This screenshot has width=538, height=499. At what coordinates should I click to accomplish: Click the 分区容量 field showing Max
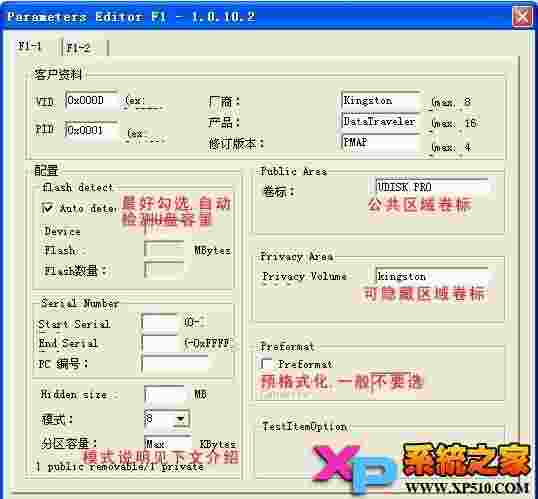point(167,443)
